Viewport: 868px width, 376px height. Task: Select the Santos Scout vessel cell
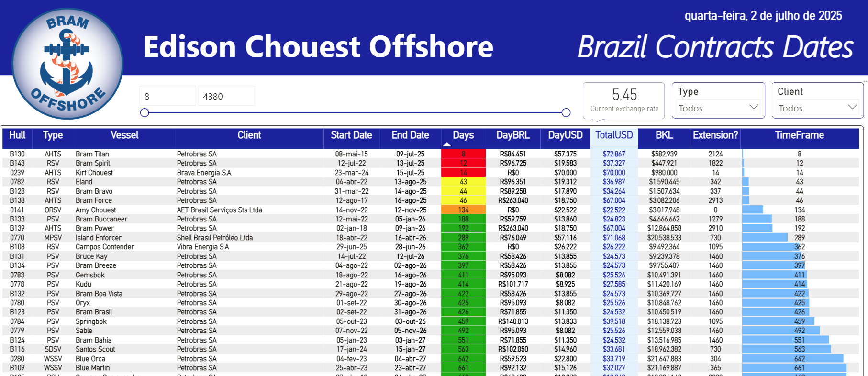95,349
